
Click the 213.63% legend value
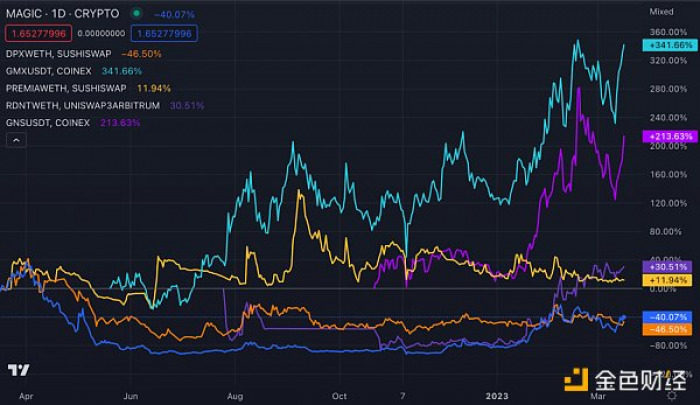121,123
